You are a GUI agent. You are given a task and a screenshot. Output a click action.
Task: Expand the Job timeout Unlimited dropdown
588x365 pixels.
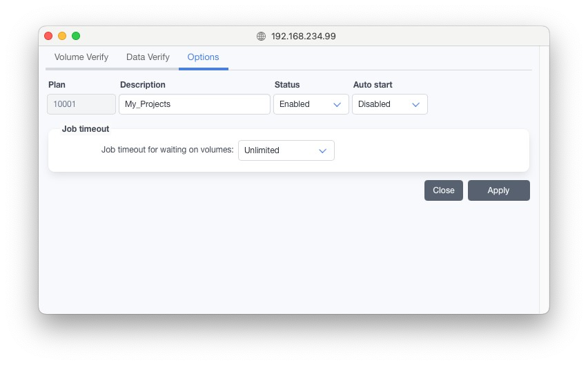(x=286, y=150)
